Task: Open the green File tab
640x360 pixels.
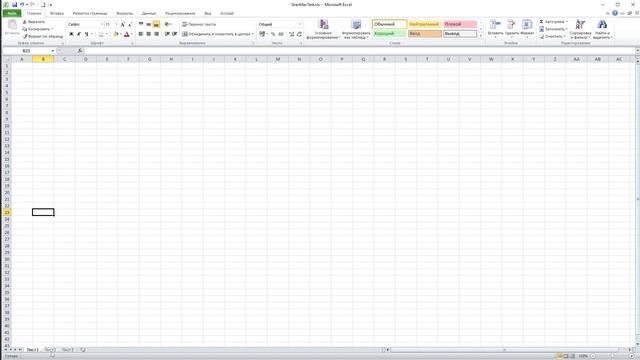Action: pos(12,13)
